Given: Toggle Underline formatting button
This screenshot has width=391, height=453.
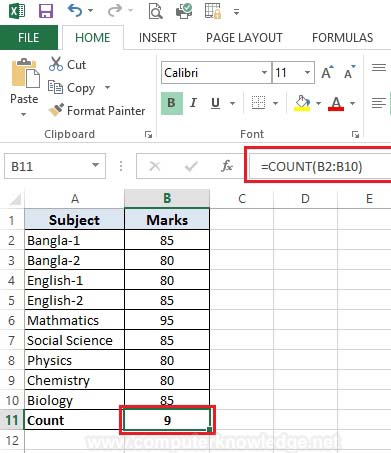Looking at the screenshot, I should 215,103.
